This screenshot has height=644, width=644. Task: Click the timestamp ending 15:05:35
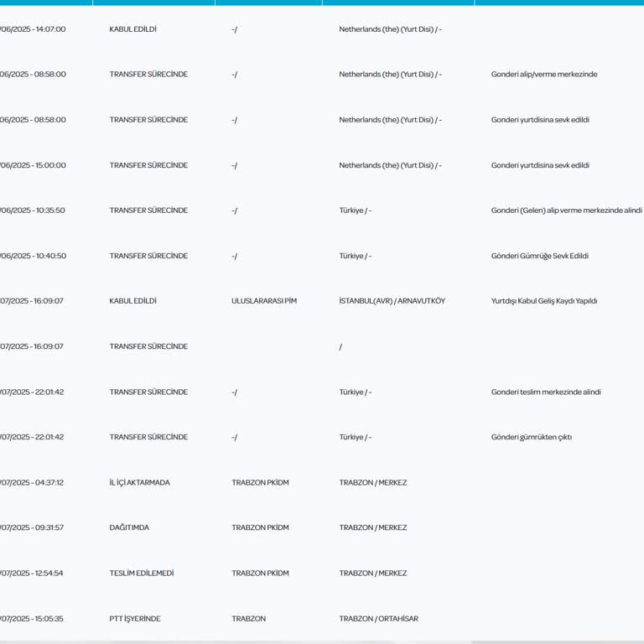pos(32,619)
